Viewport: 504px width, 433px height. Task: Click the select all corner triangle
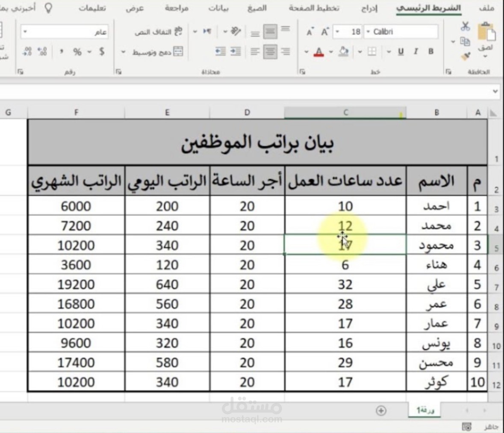(493, 113)
